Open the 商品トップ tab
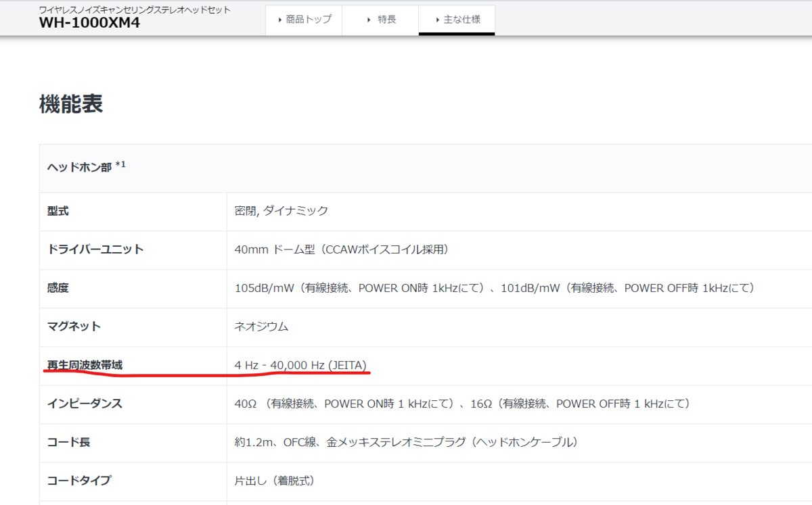This screenshot has height=505, width=812. click(x=304, y=20)
